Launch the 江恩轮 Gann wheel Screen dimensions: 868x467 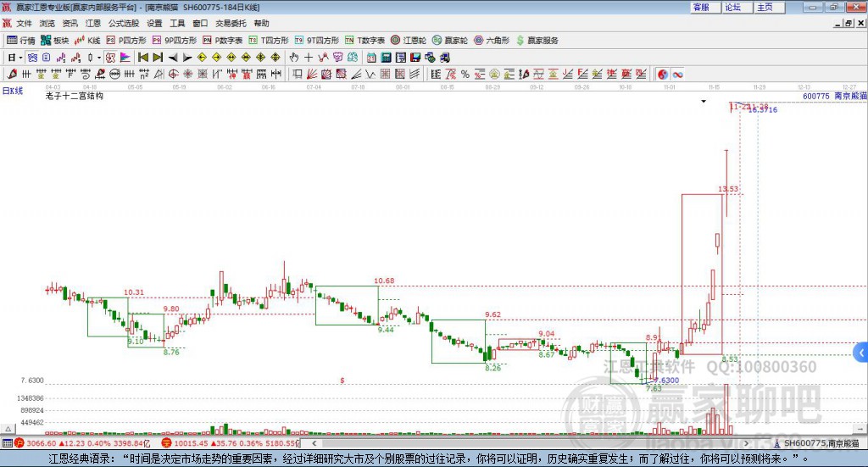tap(409, 41)
